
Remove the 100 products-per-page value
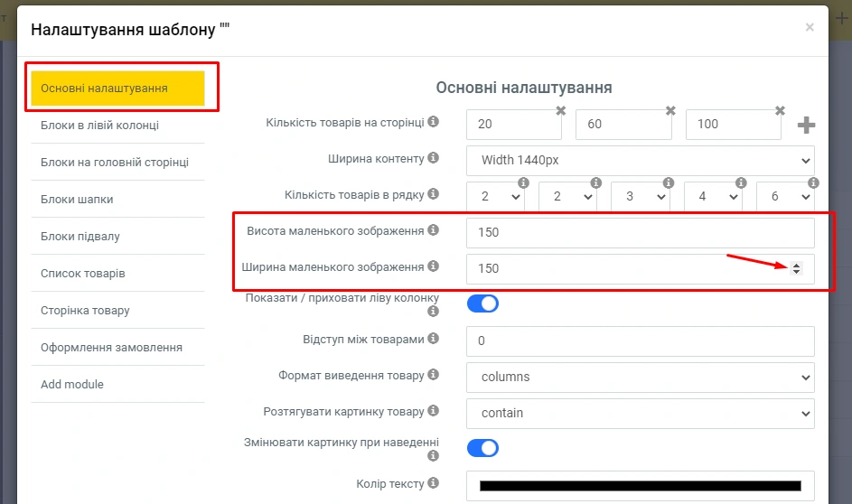[x=780, y=110]
